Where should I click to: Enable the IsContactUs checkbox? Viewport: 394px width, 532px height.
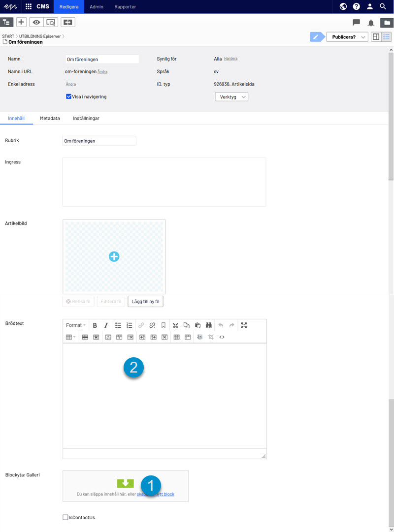pyautogui.click(x=66, y=517)
